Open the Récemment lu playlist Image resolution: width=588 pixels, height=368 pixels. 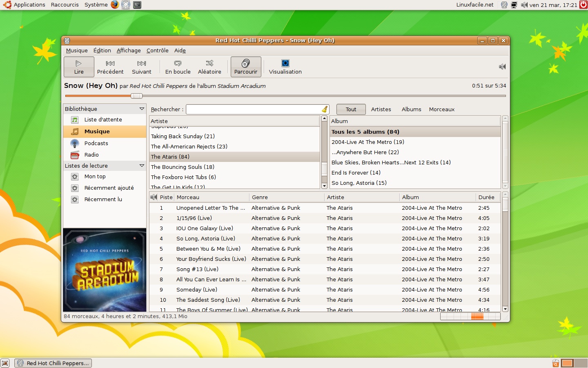click(x=105, y=200)
